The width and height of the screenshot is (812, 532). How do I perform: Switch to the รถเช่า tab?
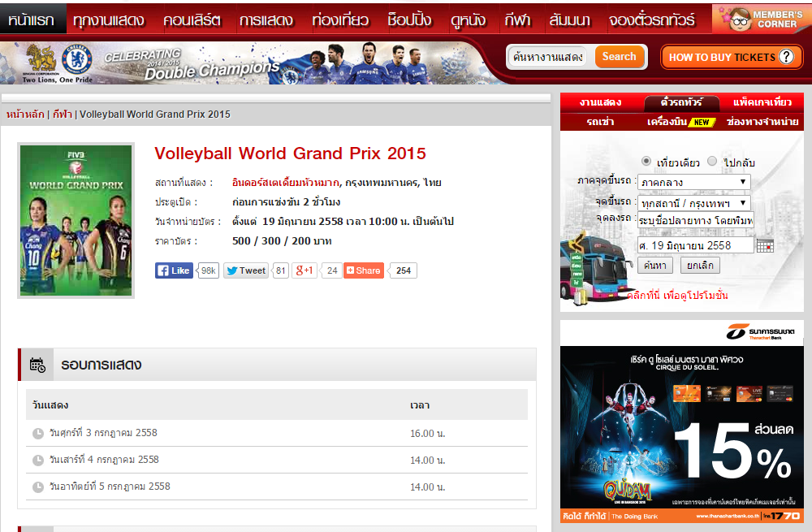pyautogui.click(x=600, y=122)
